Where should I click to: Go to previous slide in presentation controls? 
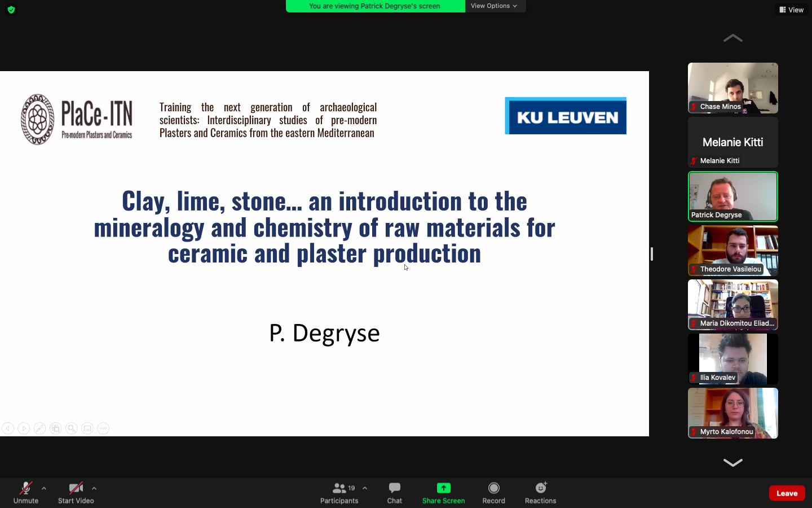coord(8,428)
